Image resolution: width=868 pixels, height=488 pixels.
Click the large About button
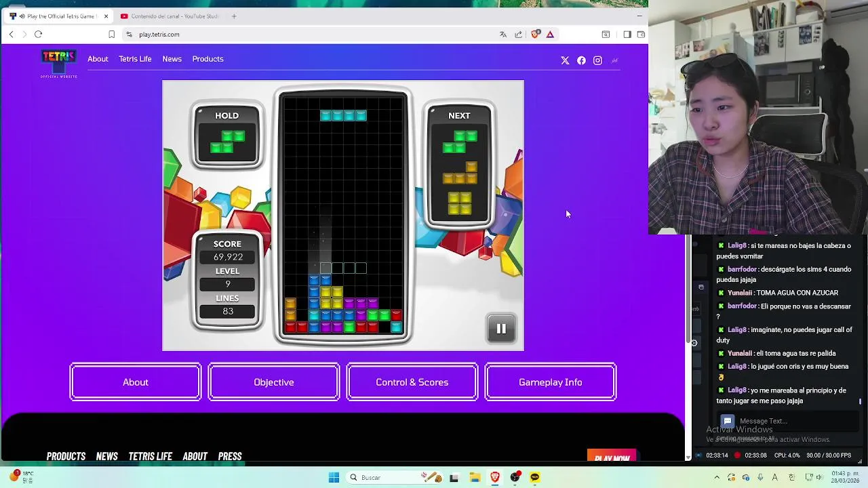click(x=136, y=382)
